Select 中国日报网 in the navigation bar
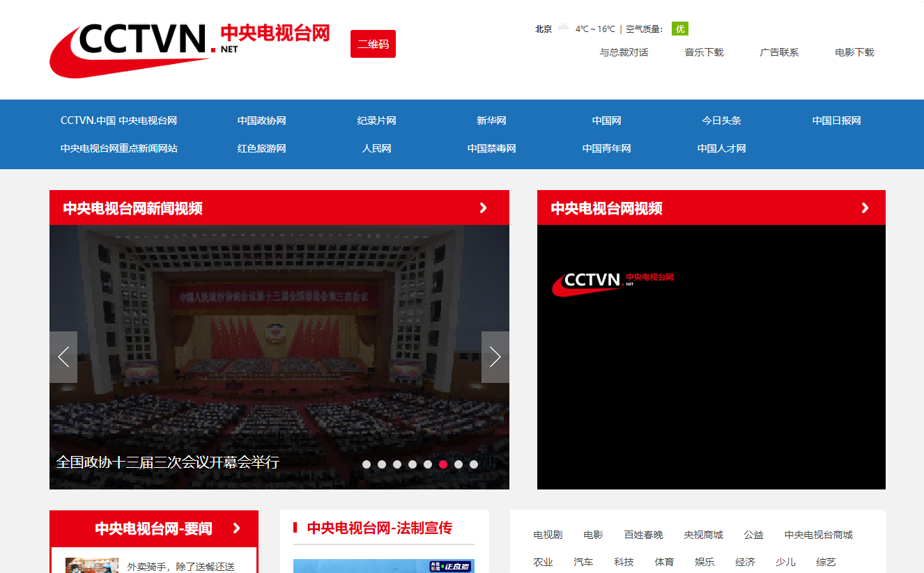 836,120
